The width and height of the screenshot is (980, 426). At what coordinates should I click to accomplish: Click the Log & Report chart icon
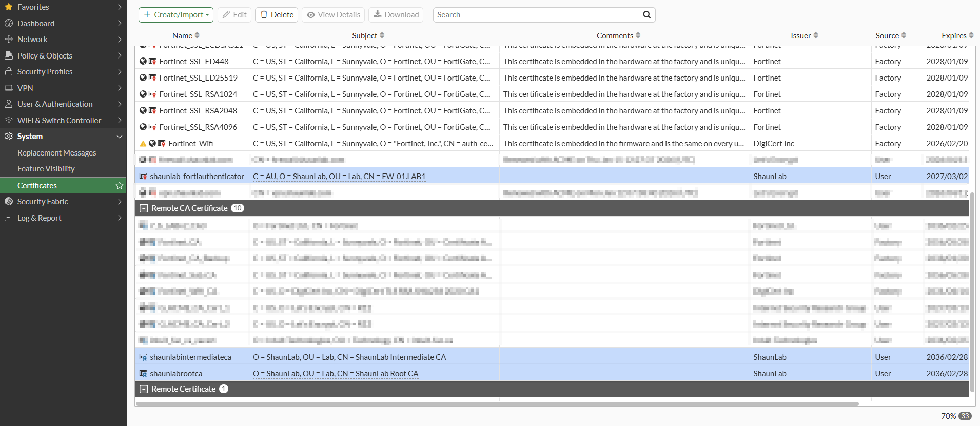[x=9, y=218]
